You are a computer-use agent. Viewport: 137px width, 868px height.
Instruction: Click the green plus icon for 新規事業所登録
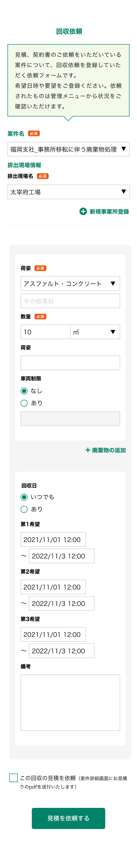(83, 211)
